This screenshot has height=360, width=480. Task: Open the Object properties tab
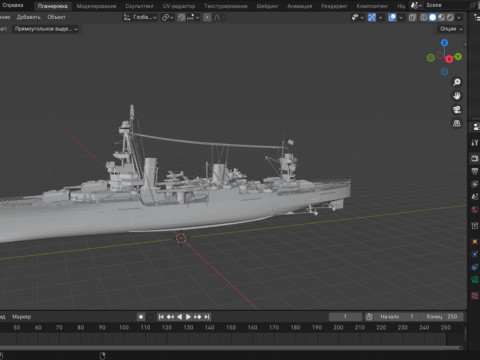(x=475, y=241)
